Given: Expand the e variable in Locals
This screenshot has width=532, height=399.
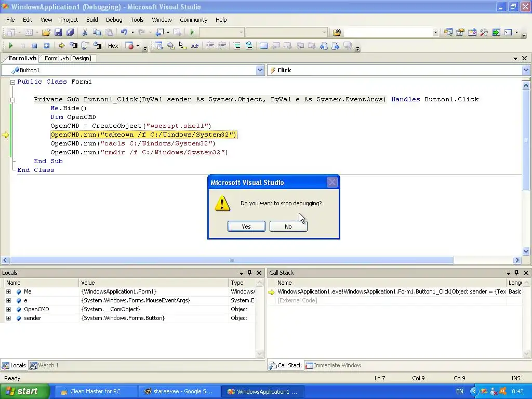Looking at the screenshot, I should click(8, 300).
